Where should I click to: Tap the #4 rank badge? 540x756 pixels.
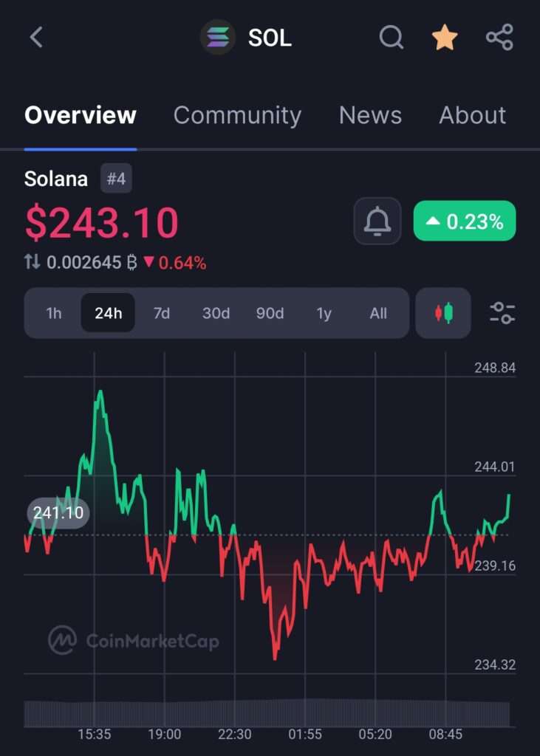coord(116,179)
